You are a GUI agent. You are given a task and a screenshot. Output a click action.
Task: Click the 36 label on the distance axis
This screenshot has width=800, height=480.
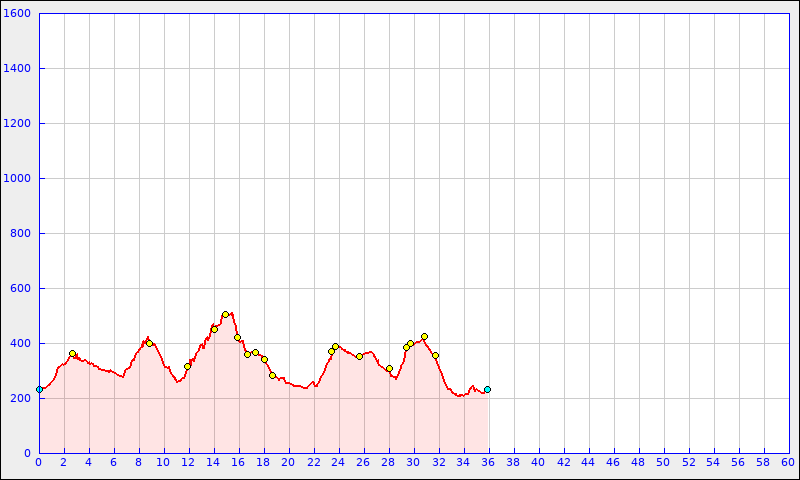coord(488,462)
